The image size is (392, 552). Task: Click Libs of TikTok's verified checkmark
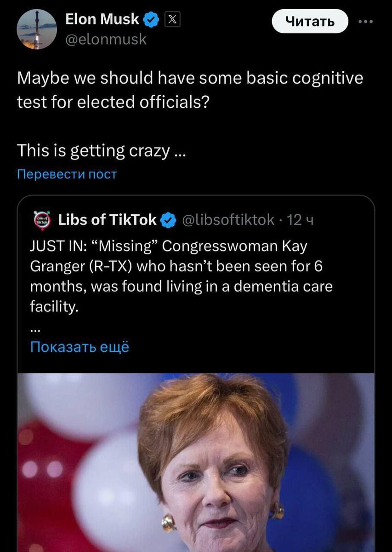(x=168, y=220)
